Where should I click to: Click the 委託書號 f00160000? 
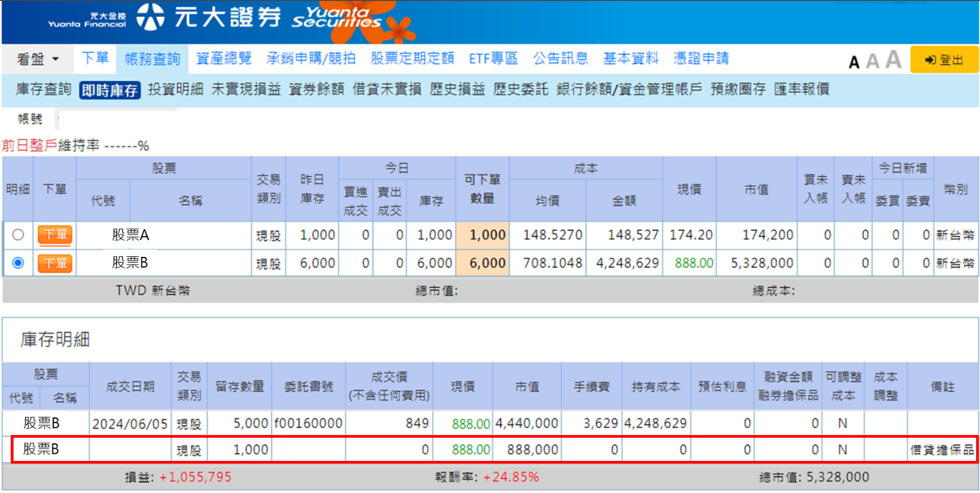[308, 424]
